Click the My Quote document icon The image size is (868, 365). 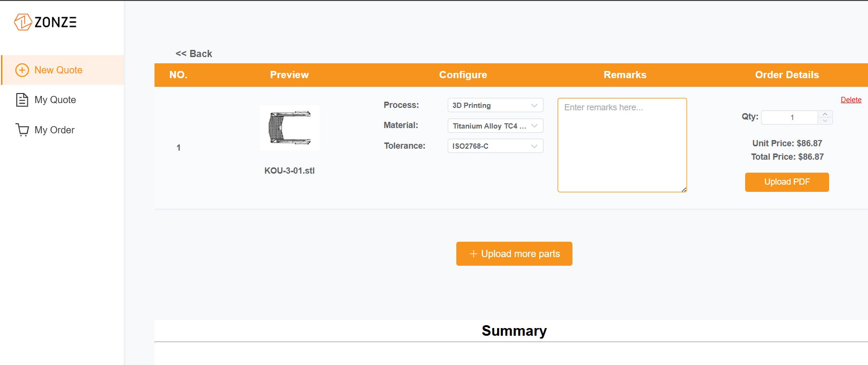coord(22,100)
